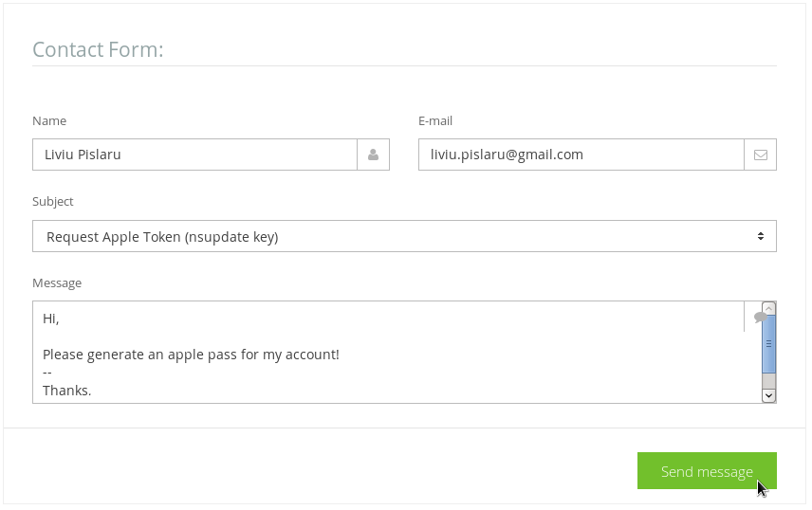The height and width of the screenshot is (510, 812).
Task: Send the message with the green button
Action: 707,470
